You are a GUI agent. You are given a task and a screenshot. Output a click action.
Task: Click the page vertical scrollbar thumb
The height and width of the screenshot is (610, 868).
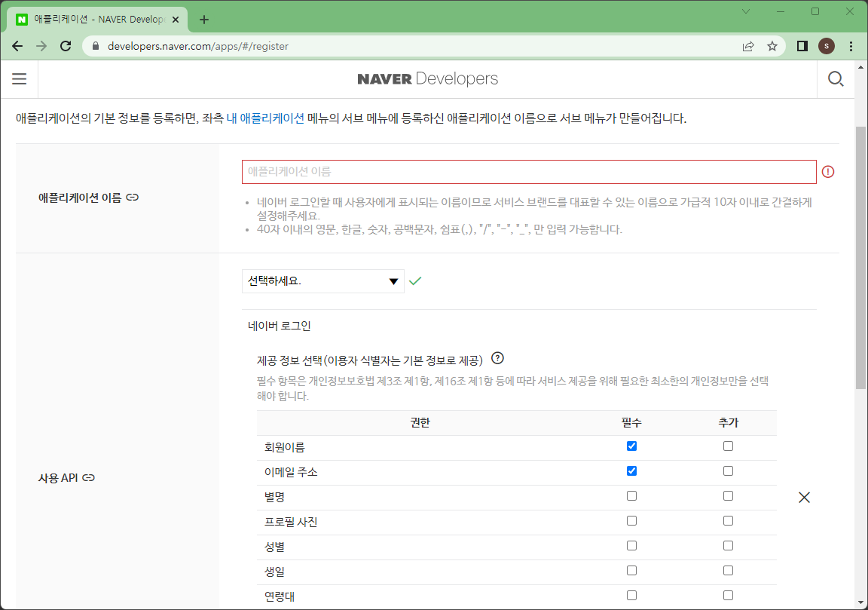(x=860, y=258)
